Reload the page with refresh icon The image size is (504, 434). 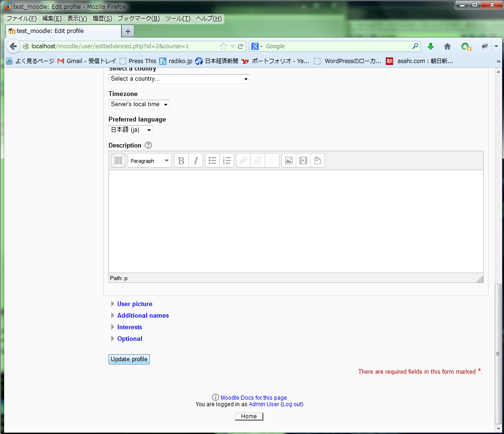[241, 46]
